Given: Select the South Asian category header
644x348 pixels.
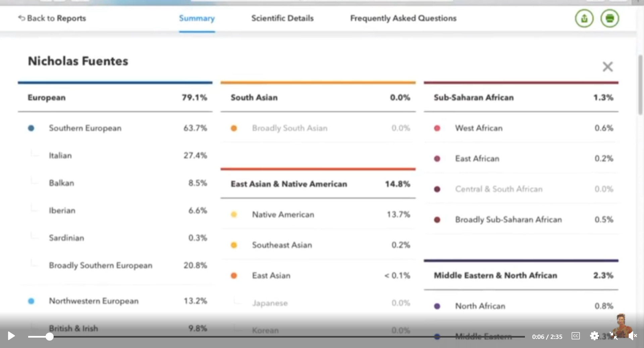Looking at the screenshot, I should 318,97.
